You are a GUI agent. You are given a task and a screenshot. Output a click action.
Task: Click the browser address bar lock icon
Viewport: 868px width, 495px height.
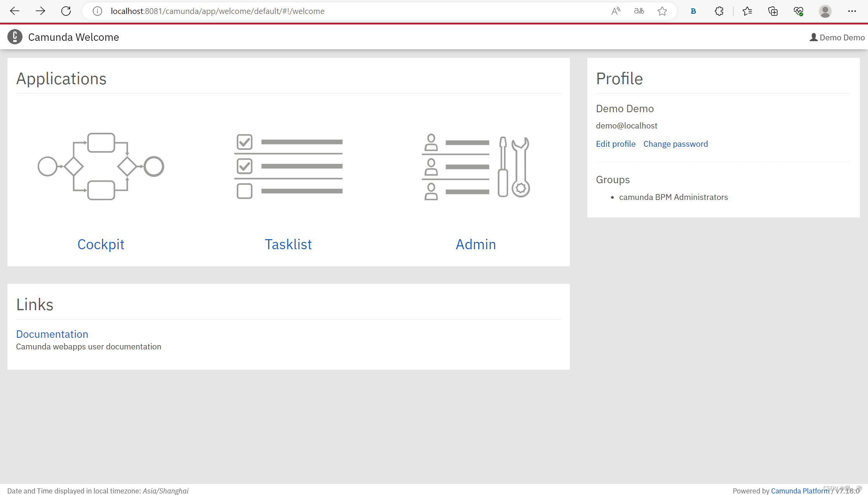[97, 11]
